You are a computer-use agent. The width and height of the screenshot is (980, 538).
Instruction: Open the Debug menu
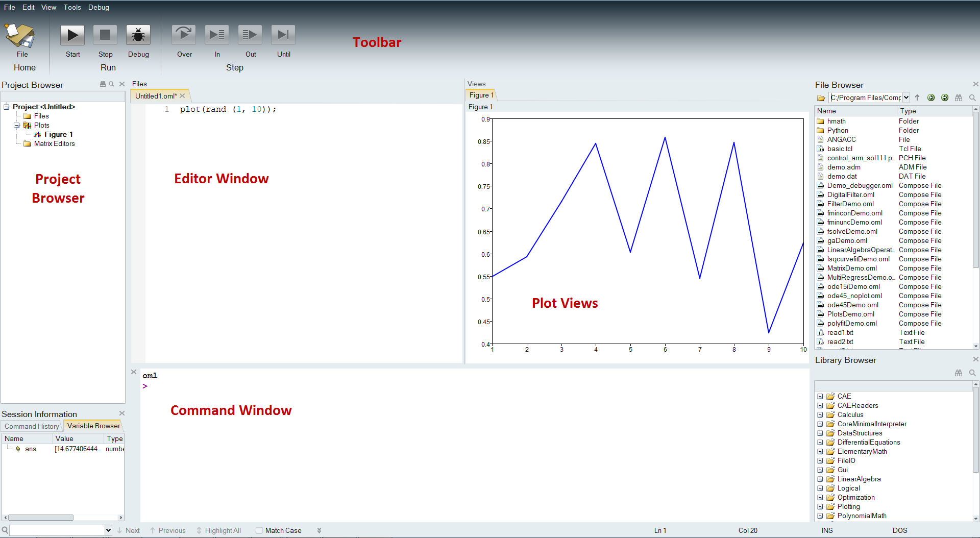click(98, 7)
